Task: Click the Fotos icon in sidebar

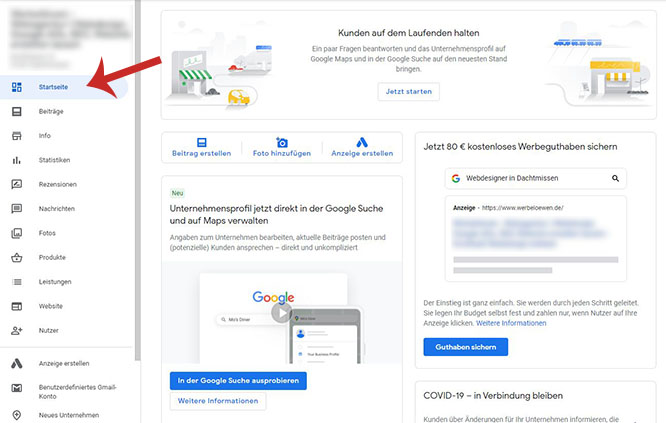Action: coord(17,233)
